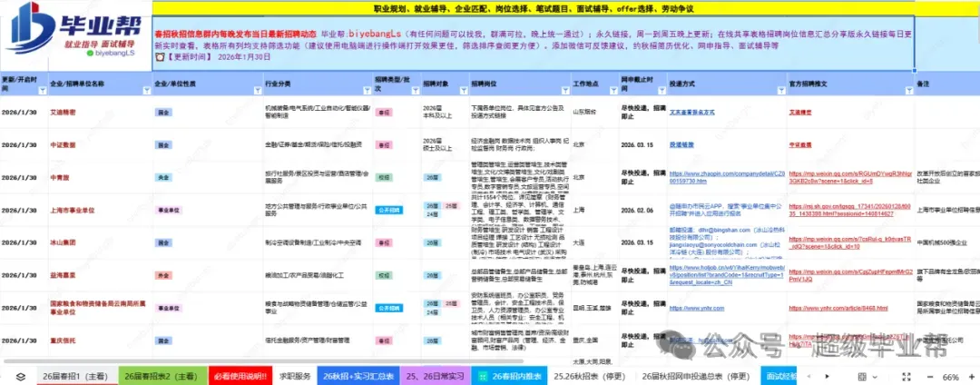Select work location cell 山东烟台

[593, 113]
